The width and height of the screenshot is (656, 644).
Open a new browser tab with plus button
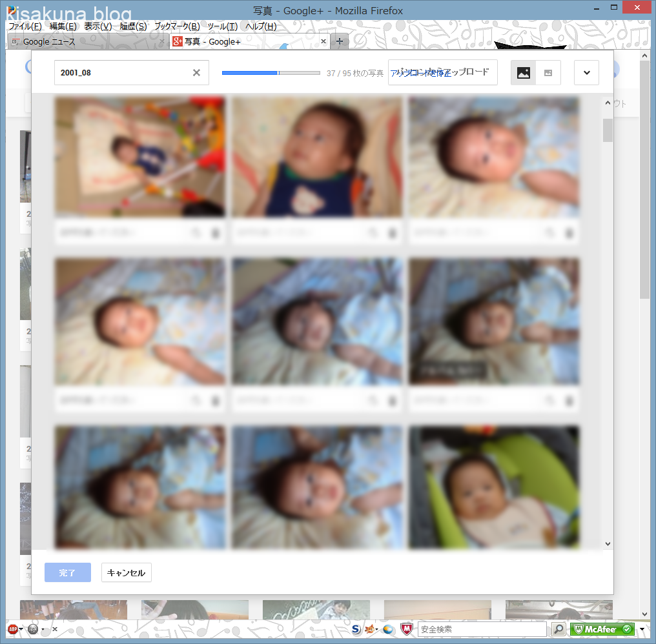click(340, 42)
